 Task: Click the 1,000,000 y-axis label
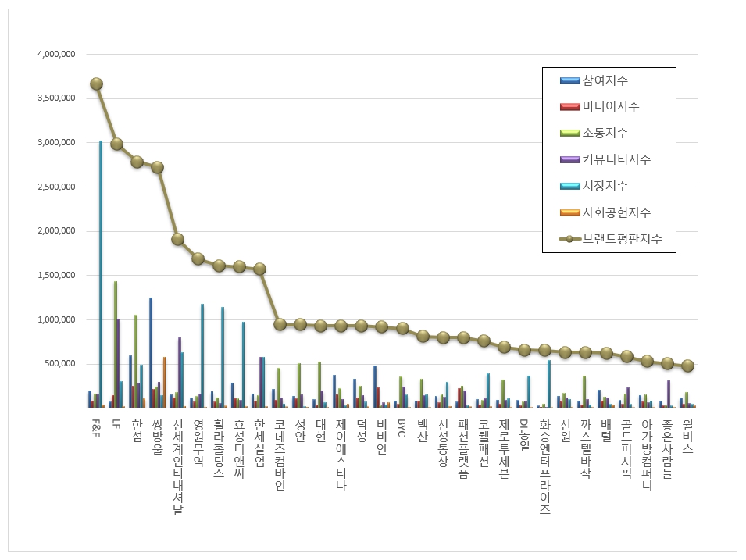pos(56,319)
